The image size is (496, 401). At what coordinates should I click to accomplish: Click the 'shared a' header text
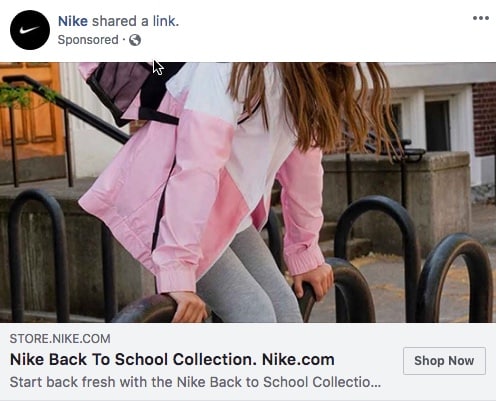click(120, 21)
